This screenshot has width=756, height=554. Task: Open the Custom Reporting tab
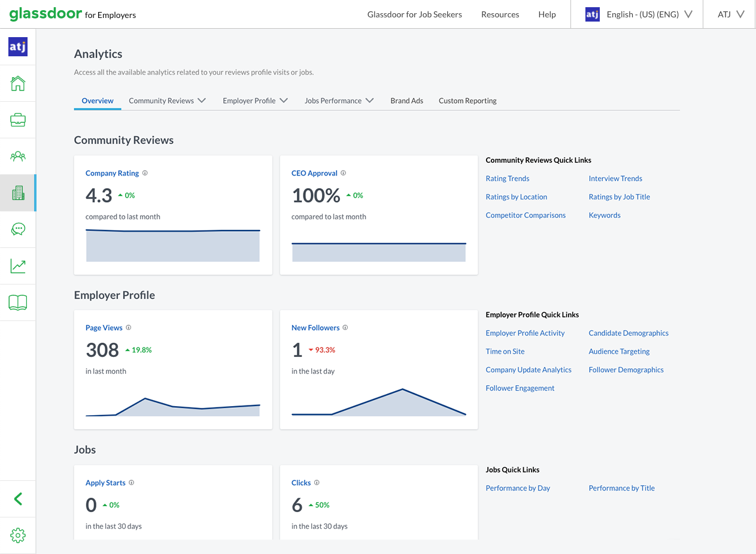tap(467, 101)
